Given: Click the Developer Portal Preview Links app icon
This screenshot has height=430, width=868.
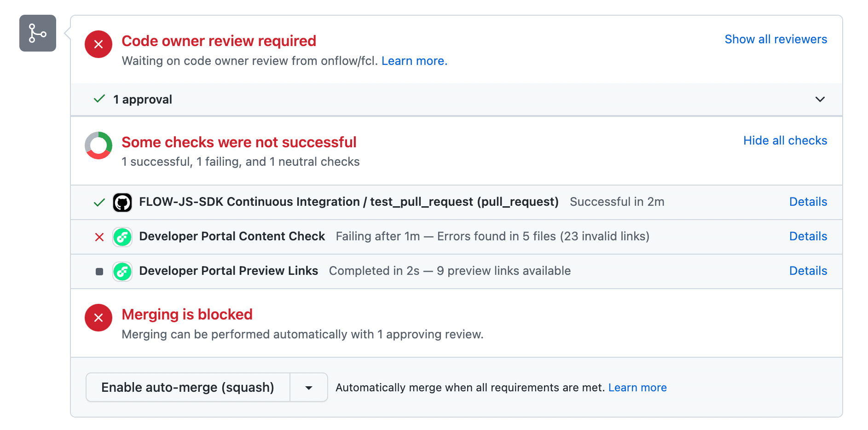Looking at the screenshot, I should point(122,271).
